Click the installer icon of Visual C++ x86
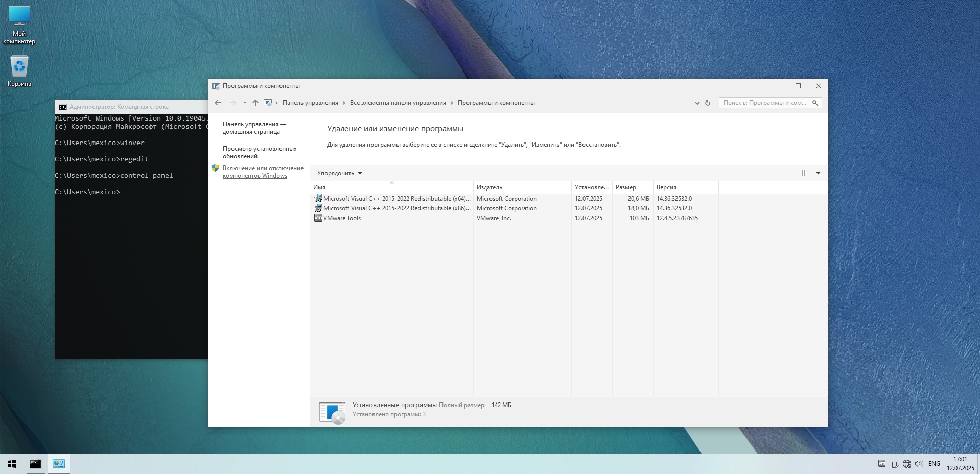 318,208
